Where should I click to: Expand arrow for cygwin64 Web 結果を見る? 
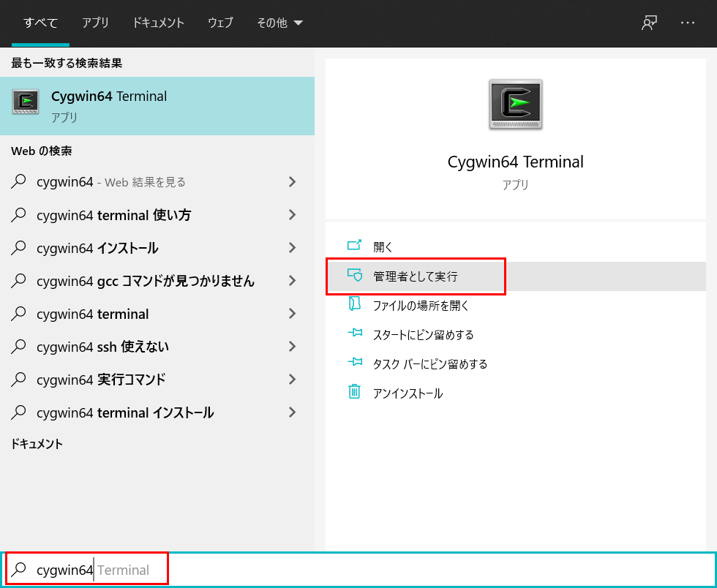[292, 182]
